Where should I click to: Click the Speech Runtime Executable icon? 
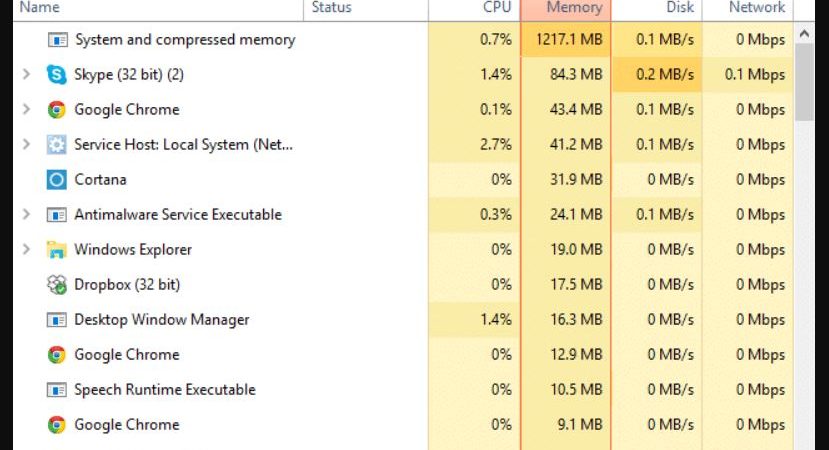point(56,390)
